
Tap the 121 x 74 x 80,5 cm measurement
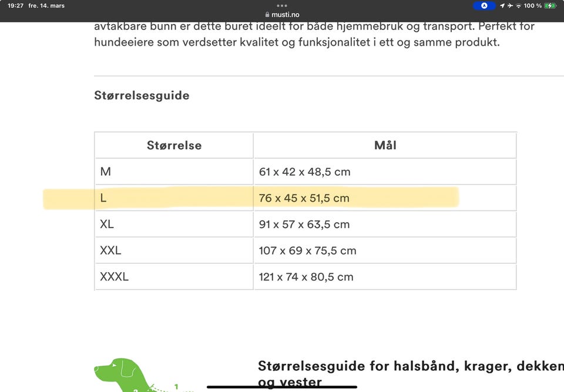306,277
